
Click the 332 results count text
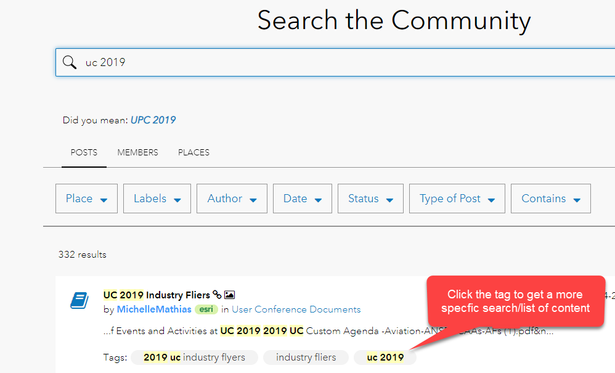(82, 255)
